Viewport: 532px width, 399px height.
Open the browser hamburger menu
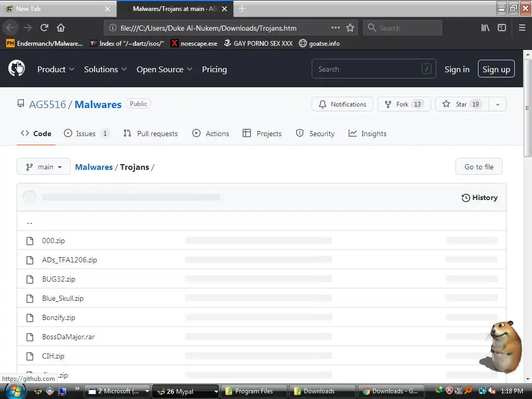click(x=522, y=28)
